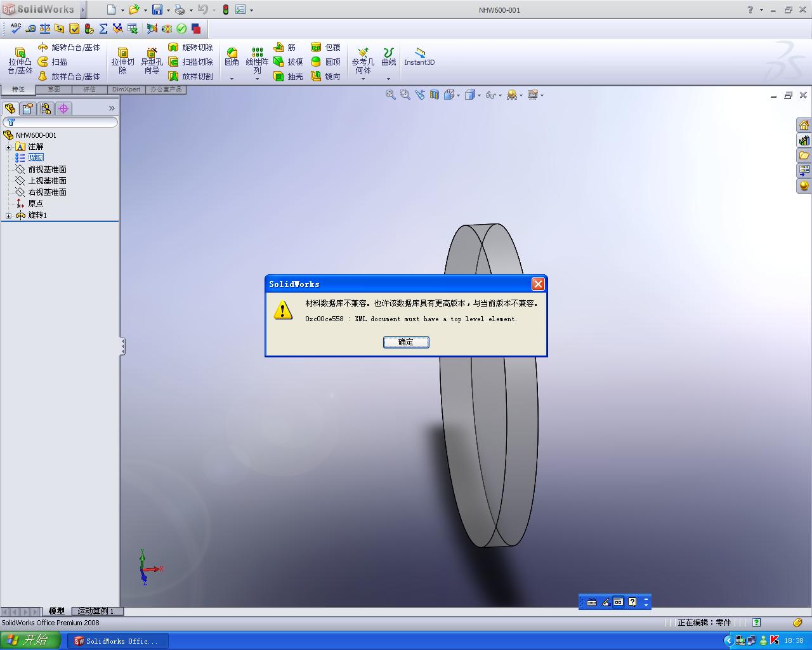Image resolution: width=812 pixels, height=650 pixels.
Task: Expand the 注解 annotations tree node
Action: (9, 147)
